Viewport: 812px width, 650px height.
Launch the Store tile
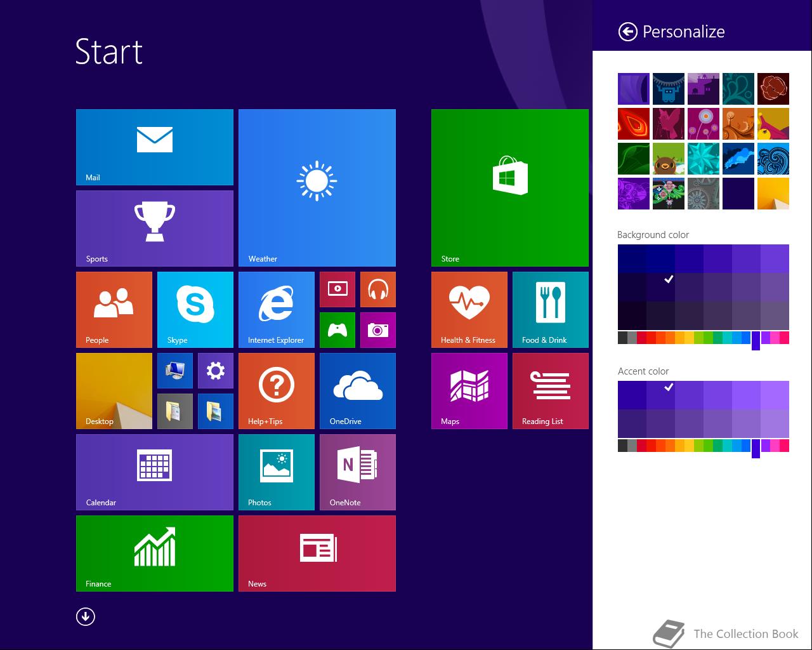click(x=510, y=188)
